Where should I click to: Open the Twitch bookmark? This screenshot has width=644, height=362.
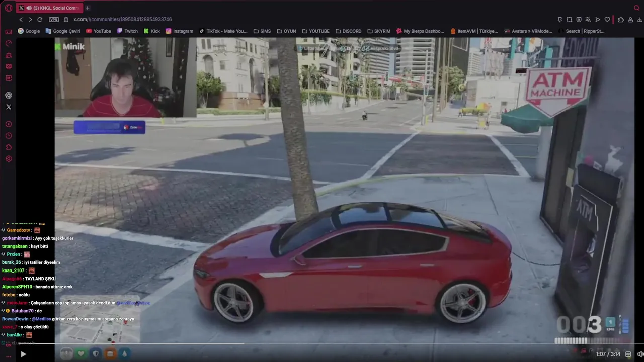pos(127,31)
